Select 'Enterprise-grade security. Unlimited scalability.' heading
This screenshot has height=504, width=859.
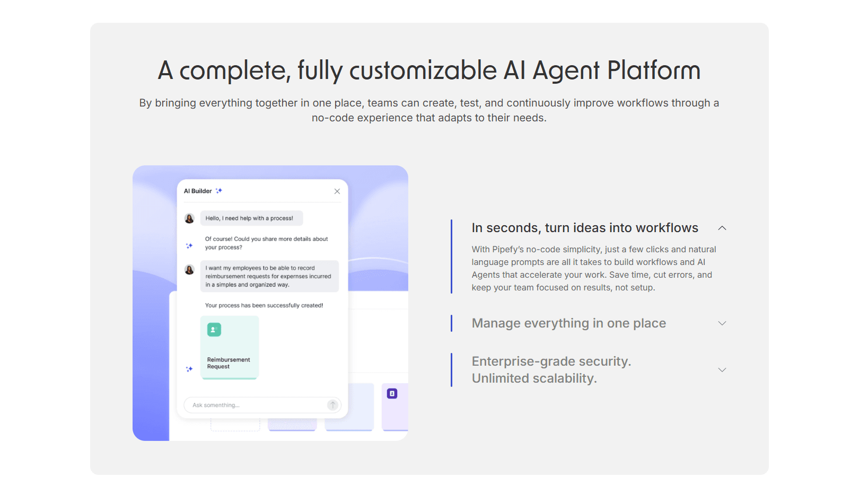(x=551, y=370)
